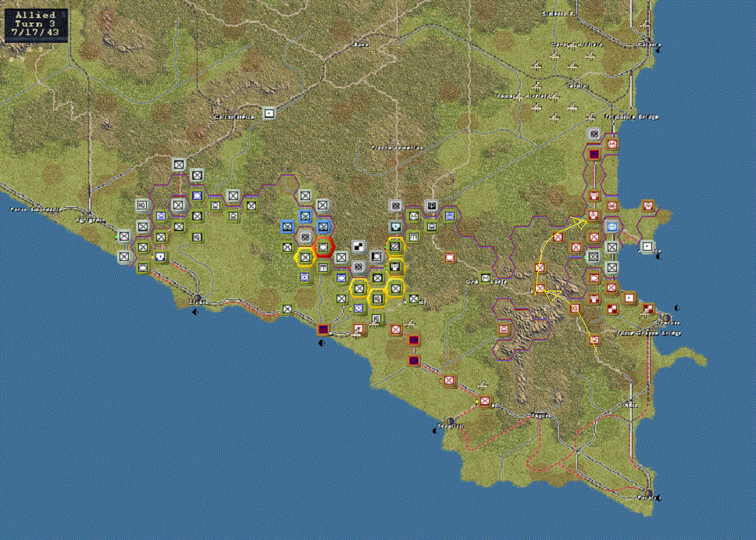Select white counter with blue emblem near Licata
The image size is (756, 540).
(161, 256)
